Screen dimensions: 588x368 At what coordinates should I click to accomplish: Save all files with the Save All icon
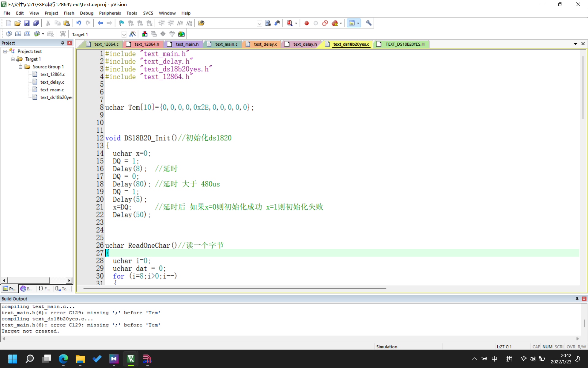click(36, 23)
